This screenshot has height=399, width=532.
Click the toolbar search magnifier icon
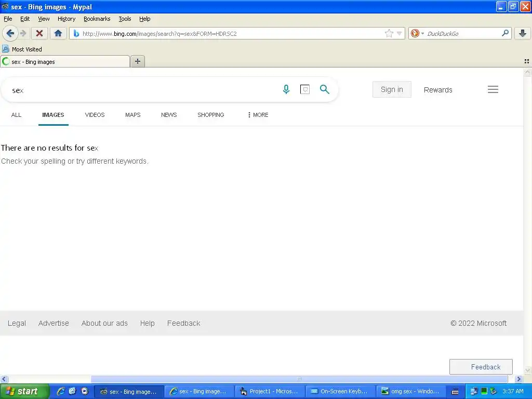point(505,33)
